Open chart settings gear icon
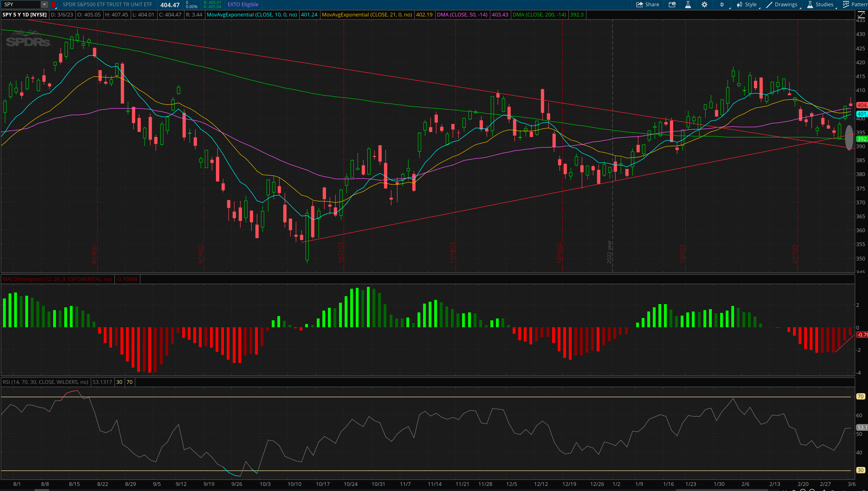 [x=704, y=4]
